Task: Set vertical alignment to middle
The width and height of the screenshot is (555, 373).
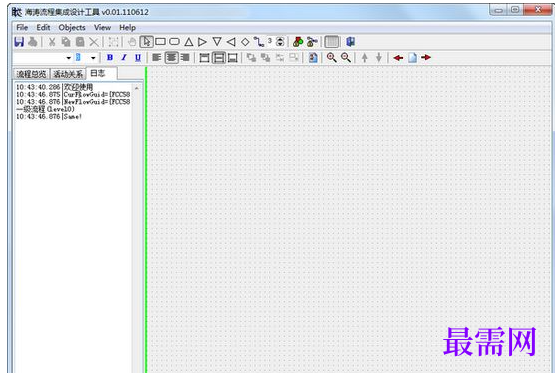Action: 219,57
